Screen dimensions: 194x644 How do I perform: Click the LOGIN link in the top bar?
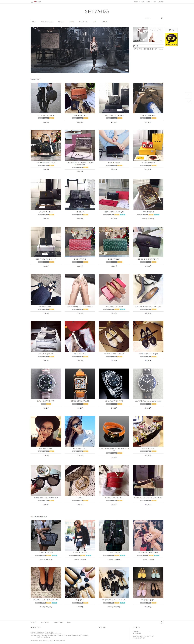136,2
